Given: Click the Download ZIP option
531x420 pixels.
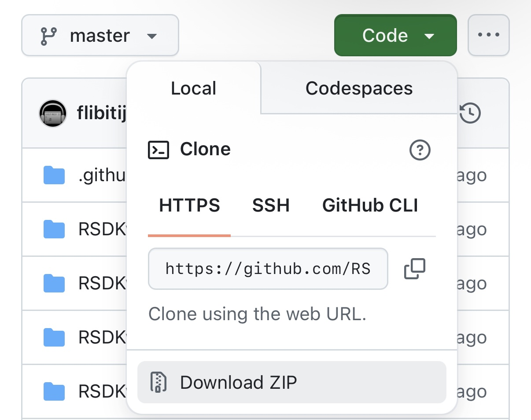Looking at the screenshot, I should click(292, 382).
